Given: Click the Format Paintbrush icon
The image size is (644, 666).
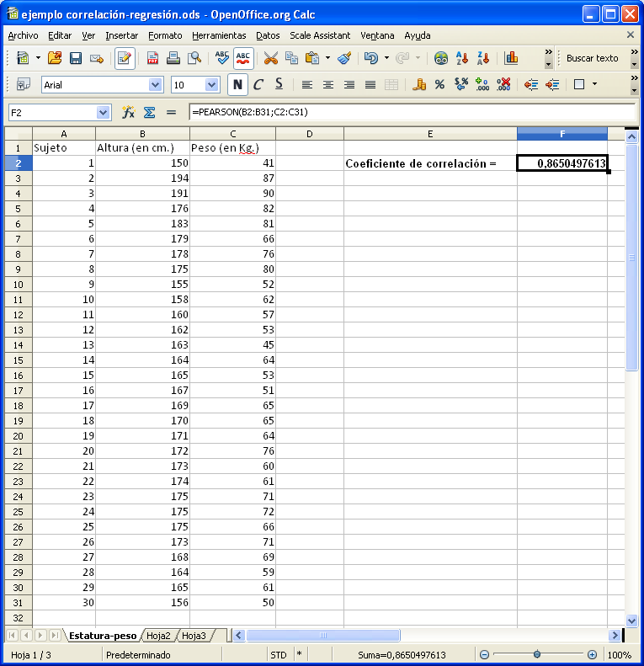Looking at the screenshot, I should click(x=344, y=58).
